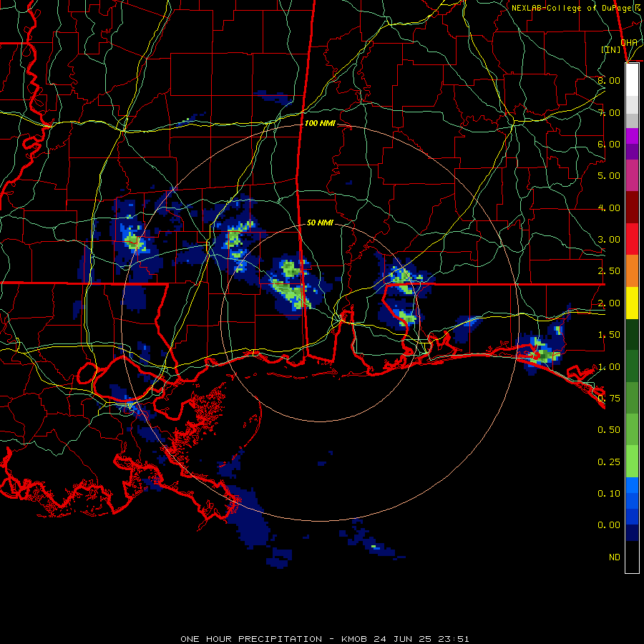Image resolution: width=644 pixels, height=644 pixels.
Task: Click the navy 0.00 legend swatch
Action: click(x=632, y=533)
